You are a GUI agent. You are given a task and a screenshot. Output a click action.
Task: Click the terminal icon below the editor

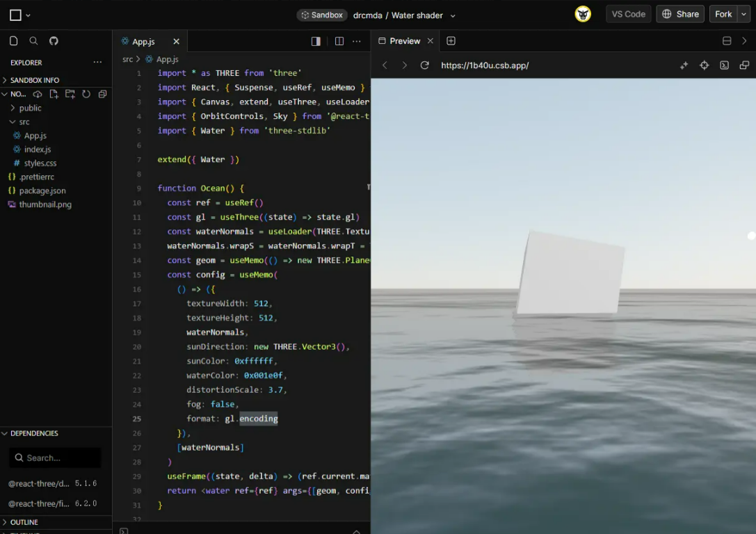(x=124, y=531)
